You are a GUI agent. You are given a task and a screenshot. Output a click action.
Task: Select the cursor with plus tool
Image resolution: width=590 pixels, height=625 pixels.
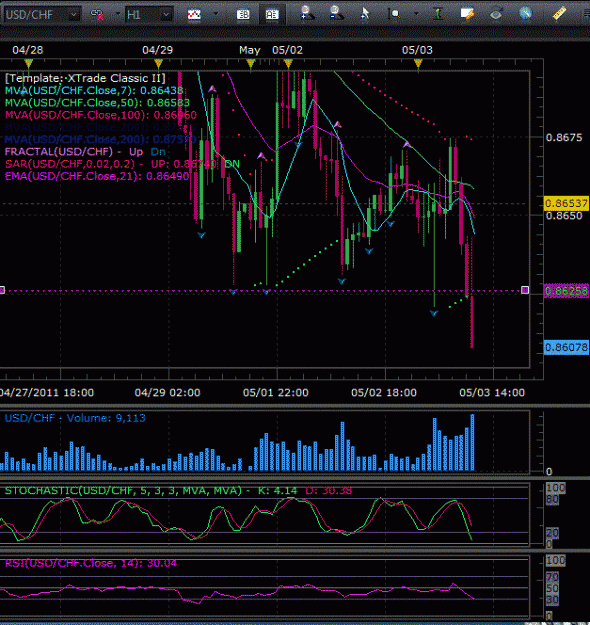[364, 14]
